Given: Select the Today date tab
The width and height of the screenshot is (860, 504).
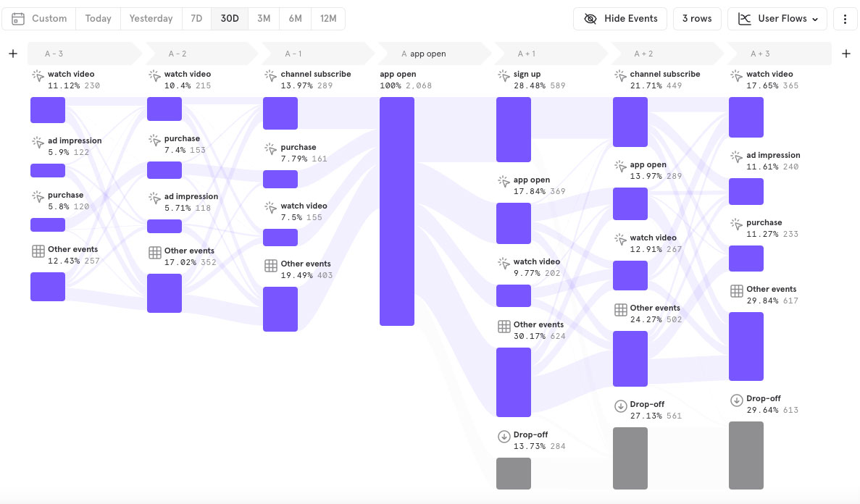Looking at the screenshot, I should click(x=98, y=19).
